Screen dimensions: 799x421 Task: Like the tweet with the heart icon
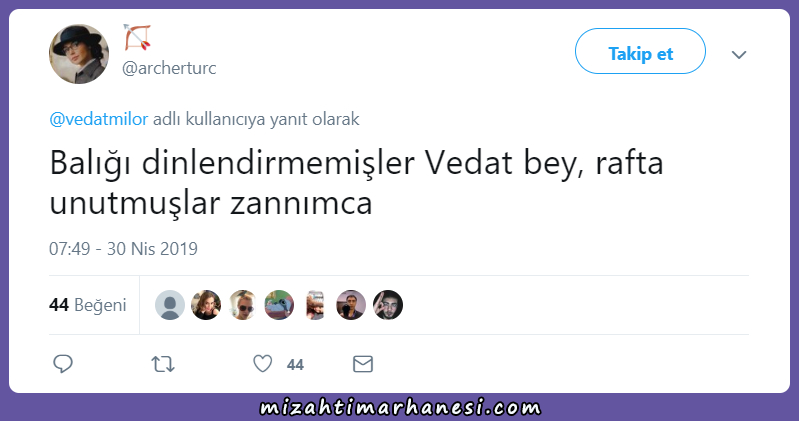click(263, 364)
